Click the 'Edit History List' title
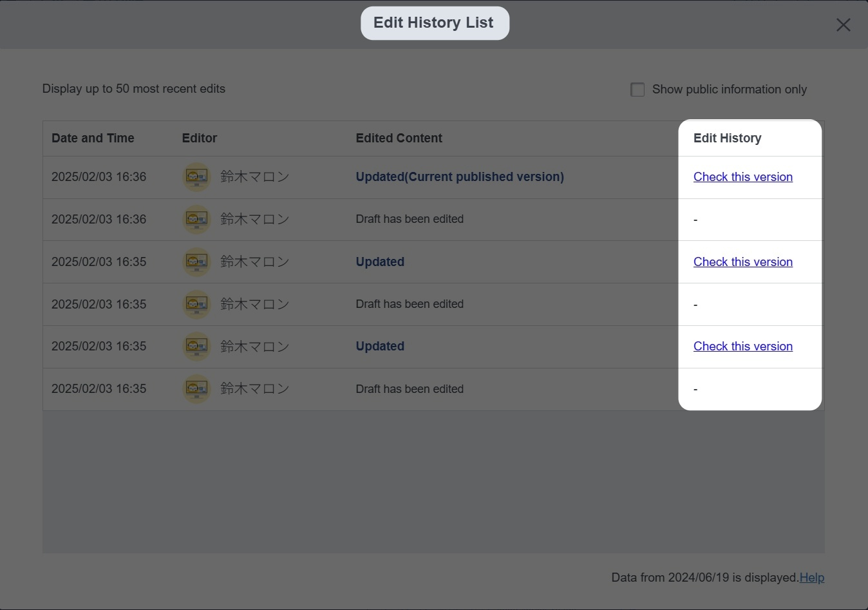868x610 pixels. [433, 23]
